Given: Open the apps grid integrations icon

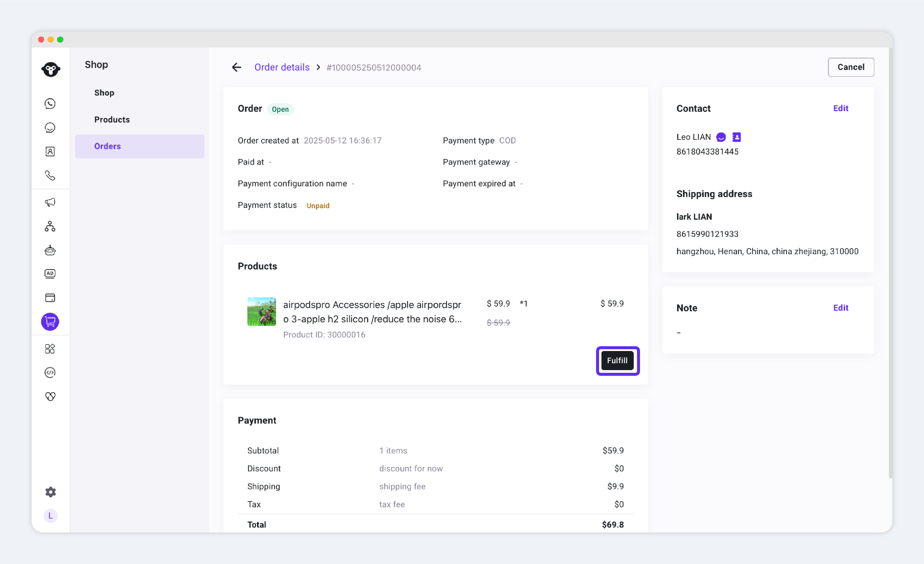Looking at the screenshot, I should (50, 349).
